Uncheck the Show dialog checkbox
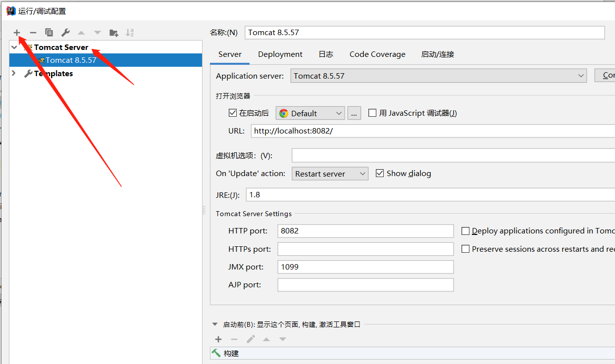The image size is (615, 364). pos(380,173)
